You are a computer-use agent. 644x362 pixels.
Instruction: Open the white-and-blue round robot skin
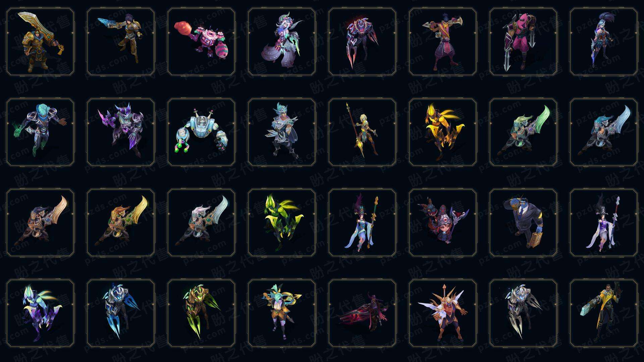coord(201,132)
